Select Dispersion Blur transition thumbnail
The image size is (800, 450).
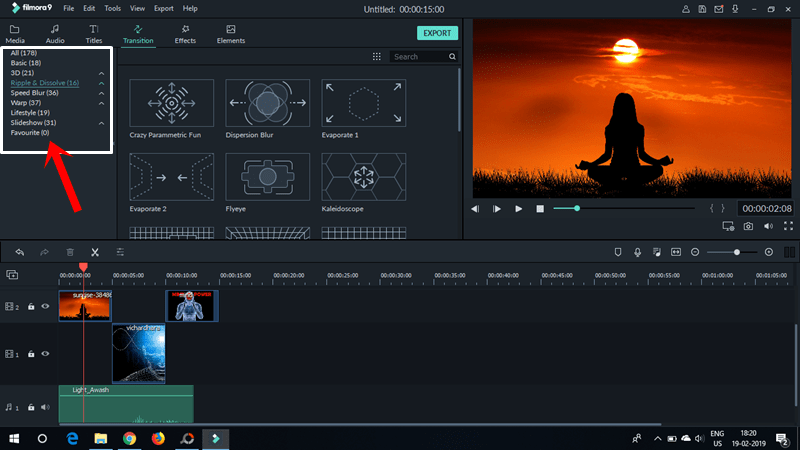pyautogui.click(x=267, y=103)
